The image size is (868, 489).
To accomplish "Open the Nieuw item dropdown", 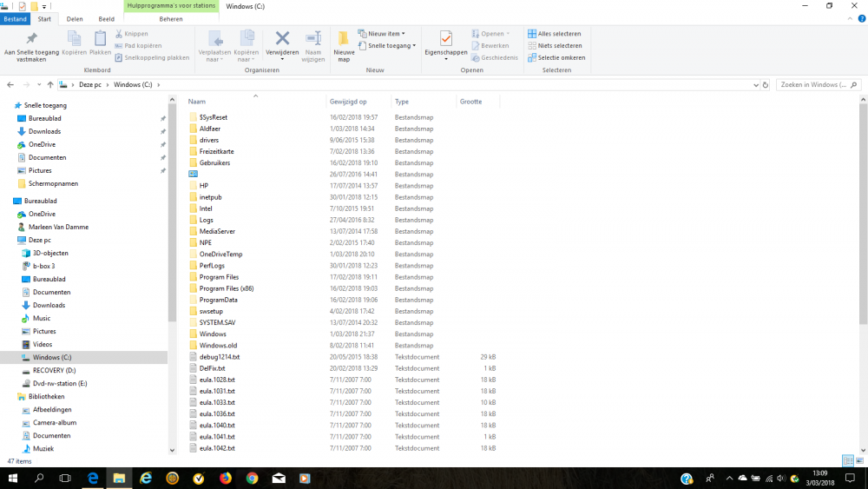I will tap(383, 34).
